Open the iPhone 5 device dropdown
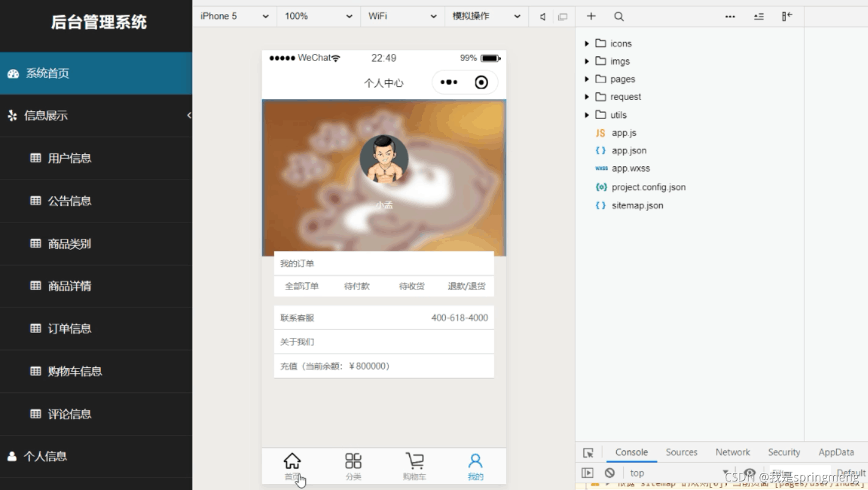Image resolution: width=868 pixels, height=490 pixels. (235, 16)
